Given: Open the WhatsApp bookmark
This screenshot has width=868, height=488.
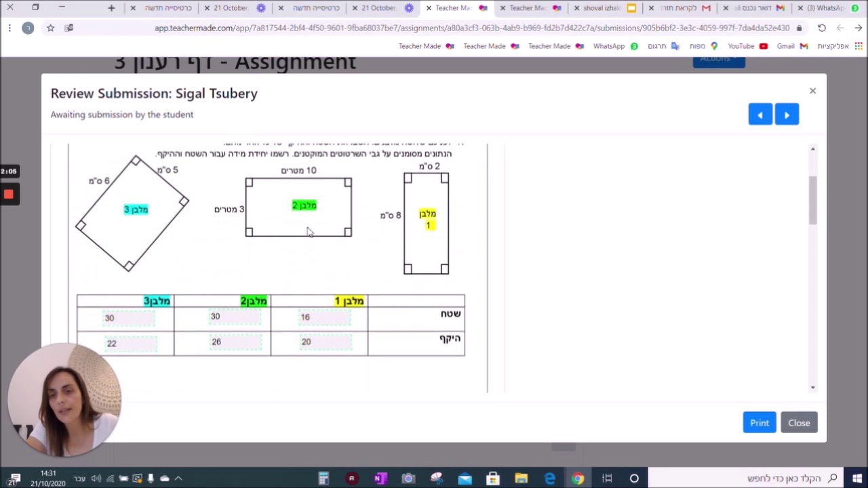Looking at the screenshot, I should (615, 46).
